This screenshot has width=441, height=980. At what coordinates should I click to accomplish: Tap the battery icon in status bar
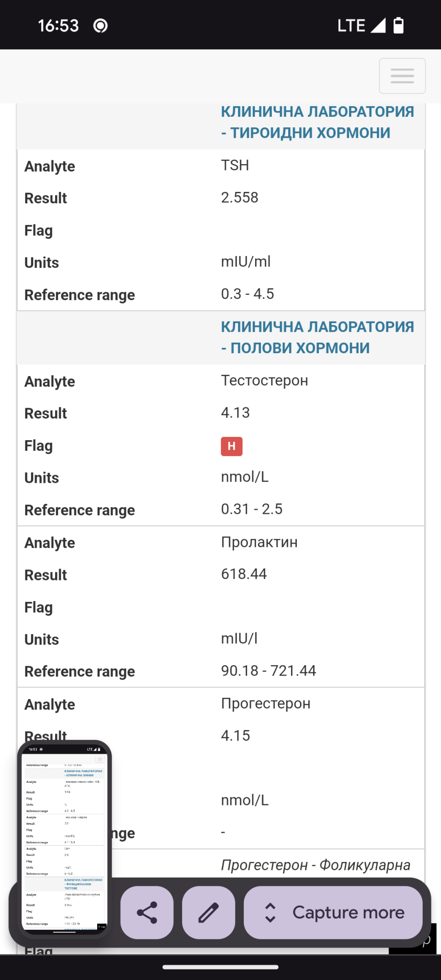(x=398, y=25)
